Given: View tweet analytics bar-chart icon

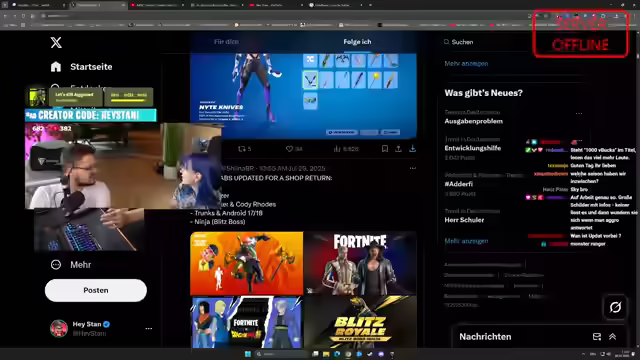Looking at the screenshot, I should tap(337, 149).
